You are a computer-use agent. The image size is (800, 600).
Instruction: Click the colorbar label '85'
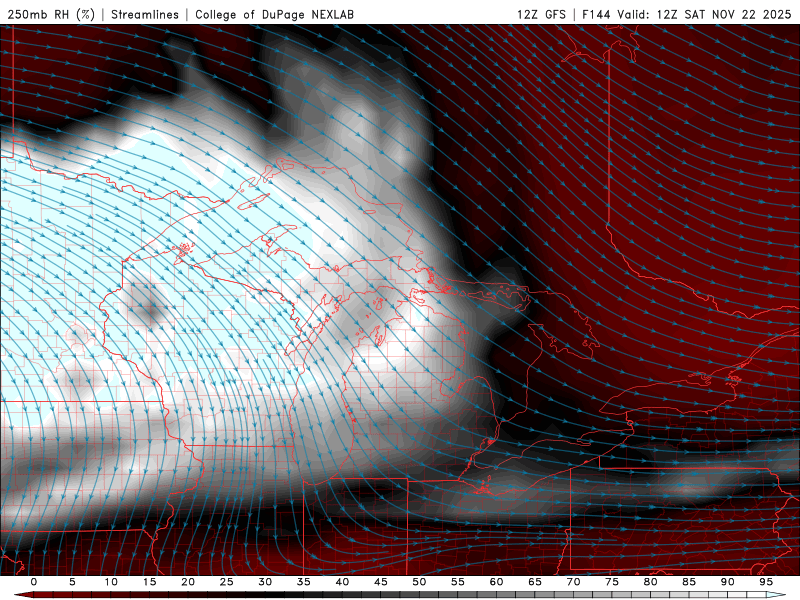pyautogui.click(x=689, y=582)
